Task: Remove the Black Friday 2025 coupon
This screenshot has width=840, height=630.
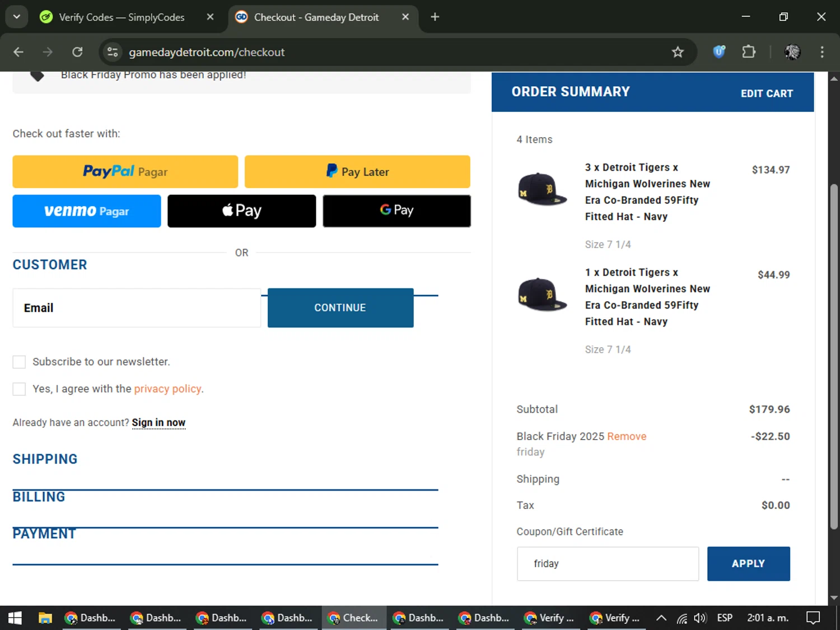Action: (627, 436)
